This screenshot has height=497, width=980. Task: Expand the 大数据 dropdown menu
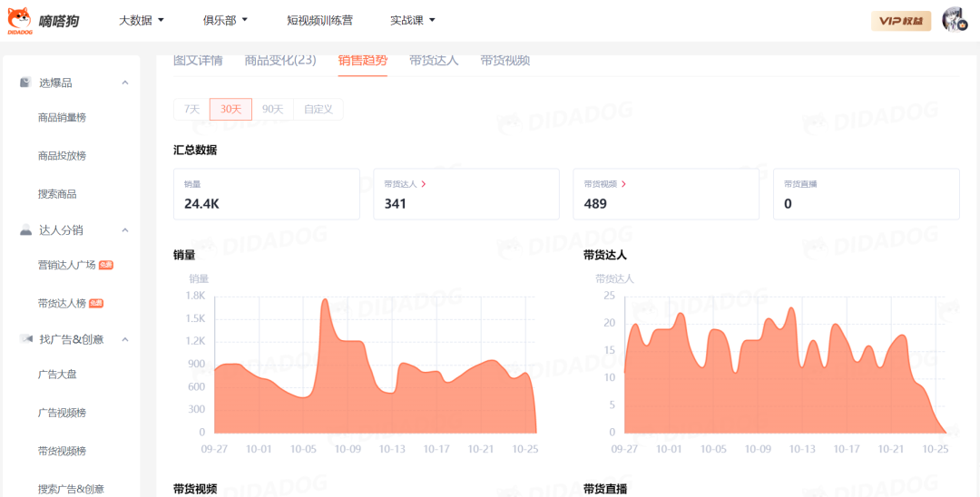tap(142, 20)
